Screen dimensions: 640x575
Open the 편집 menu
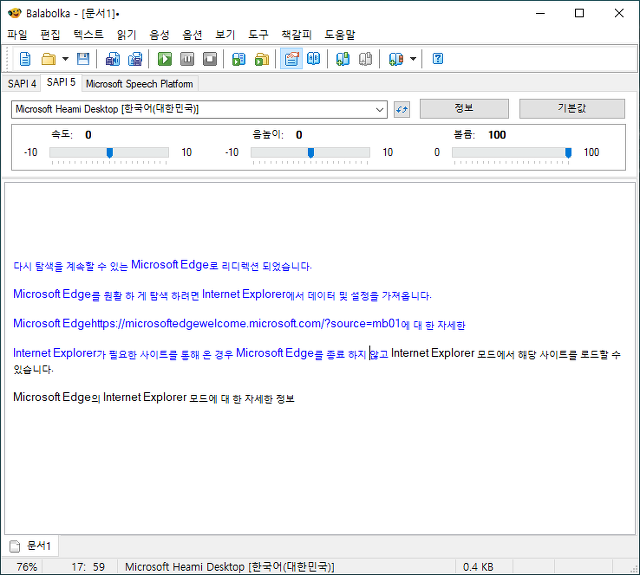tap(50, 35)
